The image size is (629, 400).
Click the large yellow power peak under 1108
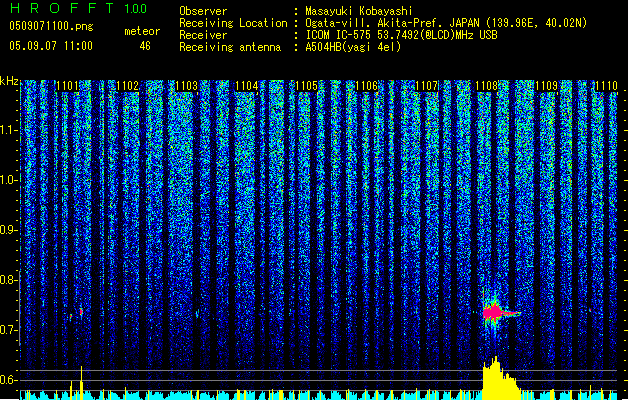click(499, 379)
